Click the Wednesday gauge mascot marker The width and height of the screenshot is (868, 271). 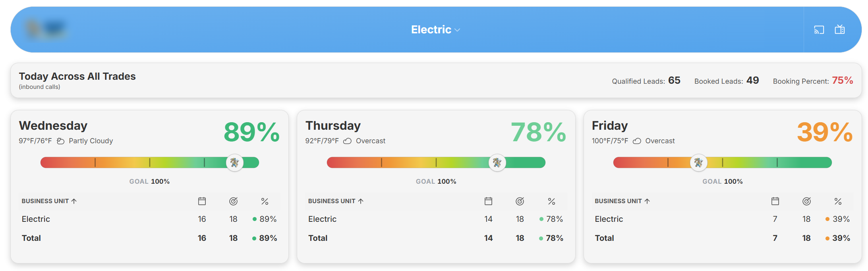point(234,163)
